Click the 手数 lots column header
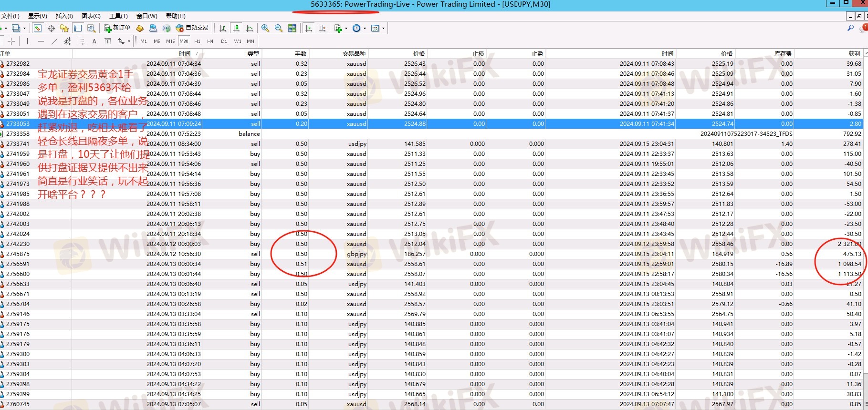The image size is (868, 410). pyautogui.click(x=300, y=53)
